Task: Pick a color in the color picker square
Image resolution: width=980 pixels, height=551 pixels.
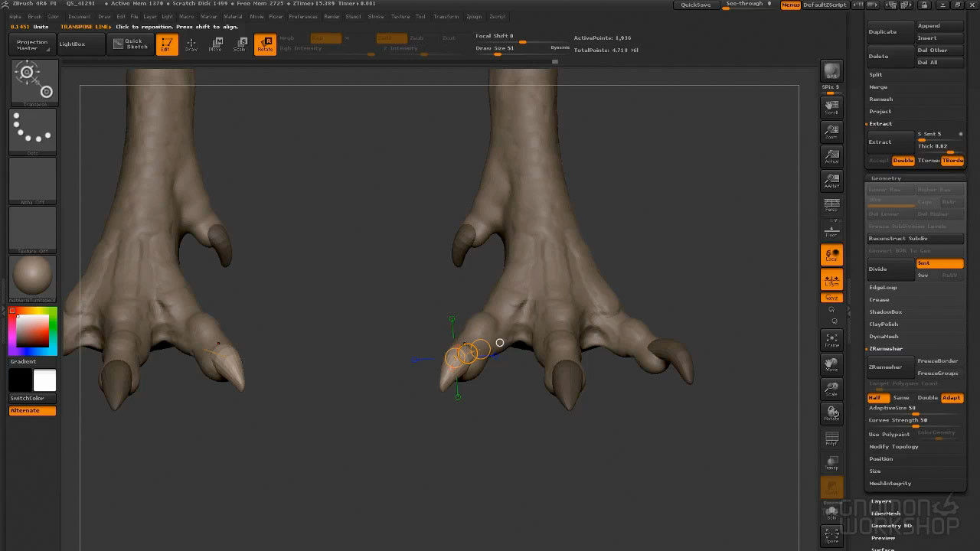Action: click(34, 331)
